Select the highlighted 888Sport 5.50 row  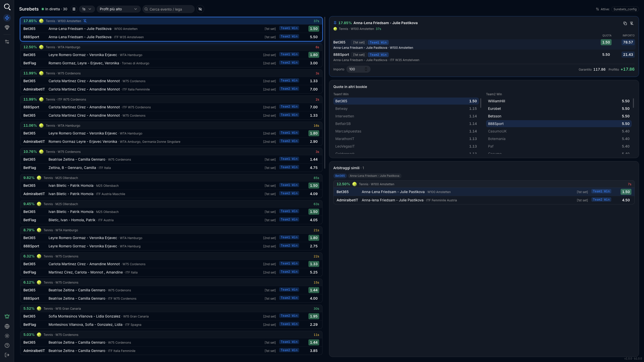click(559, 124)
